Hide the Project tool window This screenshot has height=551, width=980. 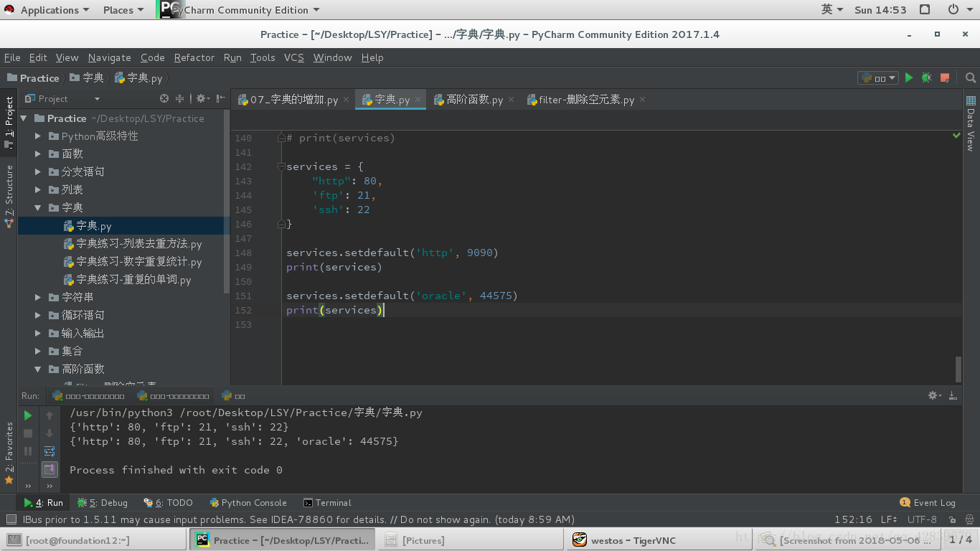(x=221, y=98)
